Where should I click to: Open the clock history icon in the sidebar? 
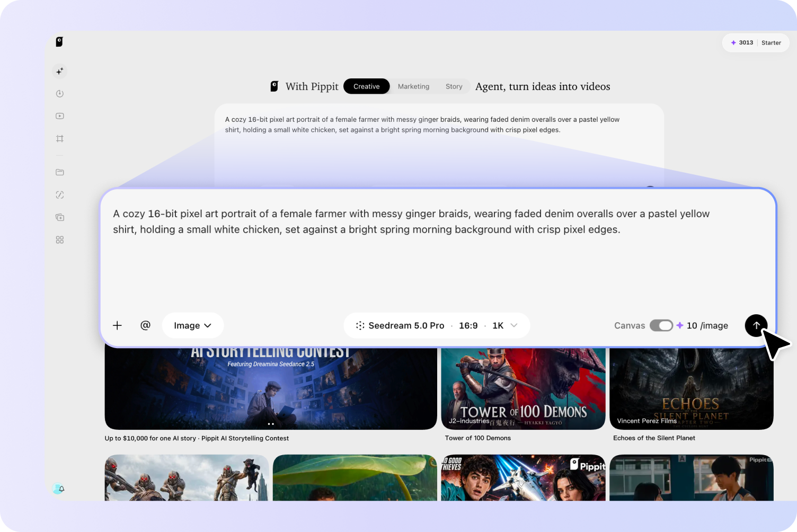tap(60, 94)
